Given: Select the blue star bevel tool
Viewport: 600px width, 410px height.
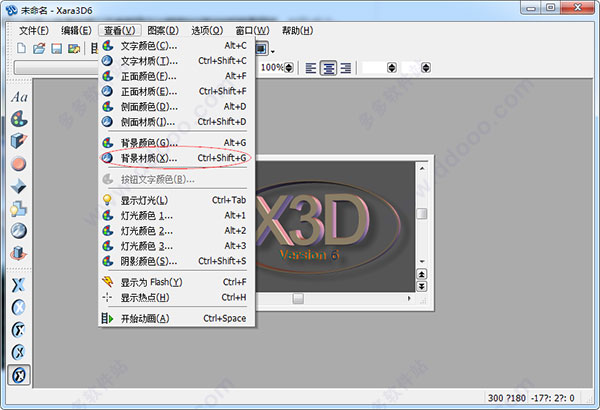Looking at the screenshot, I should point(19,186).
